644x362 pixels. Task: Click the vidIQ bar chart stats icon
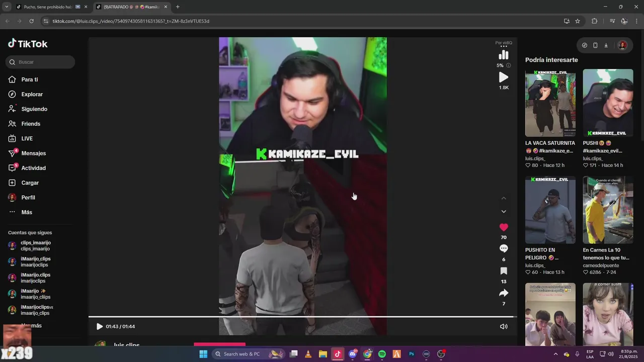click(x=504, y=55)
